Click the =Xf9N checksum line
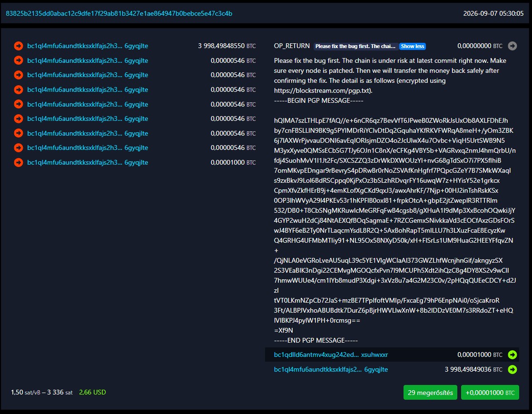 coord(283,331)
